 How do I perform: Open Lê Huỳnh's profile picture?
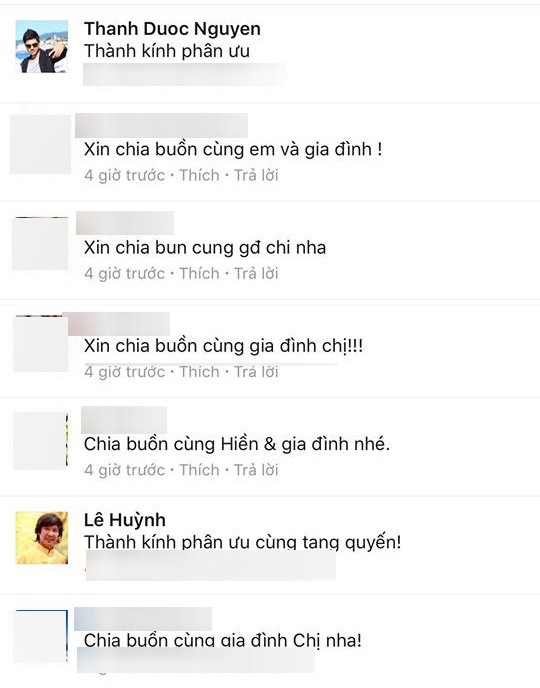pos(42,538)
